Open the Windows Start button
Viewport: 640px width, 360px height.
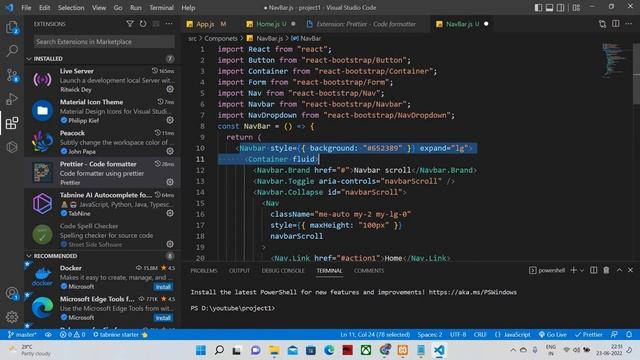(x=201, y=350)
